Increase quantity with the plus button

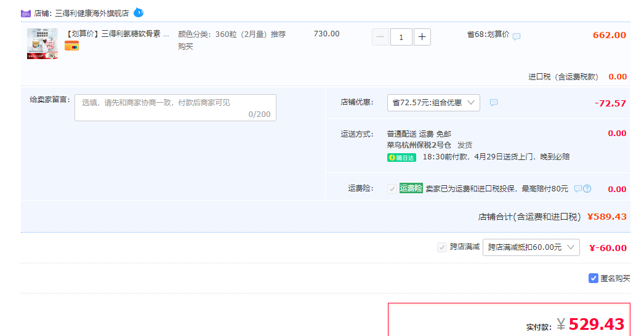point(422,37)
